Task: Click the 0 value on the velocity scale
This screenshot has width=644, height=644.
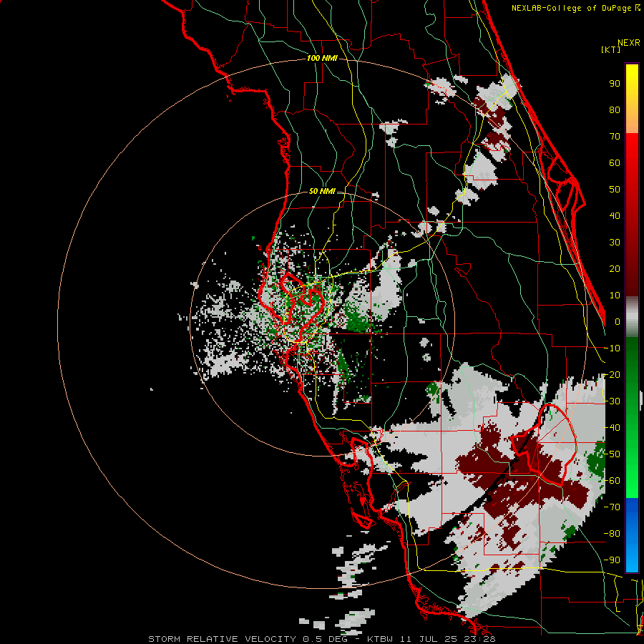Action: point(618,322)
